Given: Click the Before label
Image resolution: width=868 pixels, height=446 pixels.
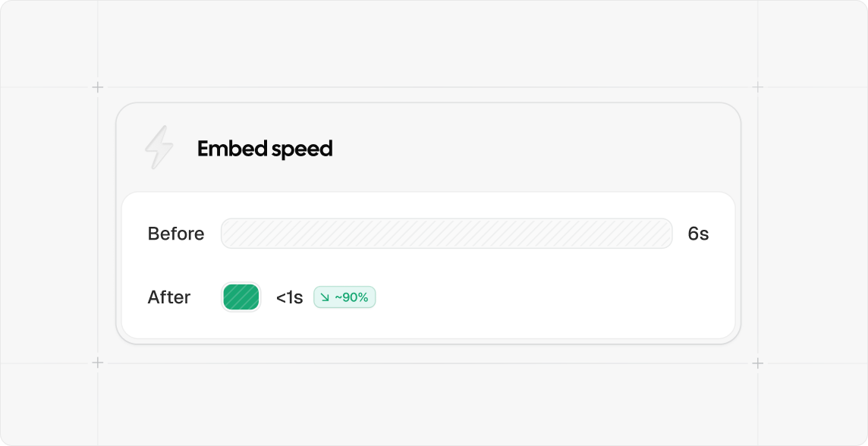Looking at the screenshot, I should tap(175, 234).
